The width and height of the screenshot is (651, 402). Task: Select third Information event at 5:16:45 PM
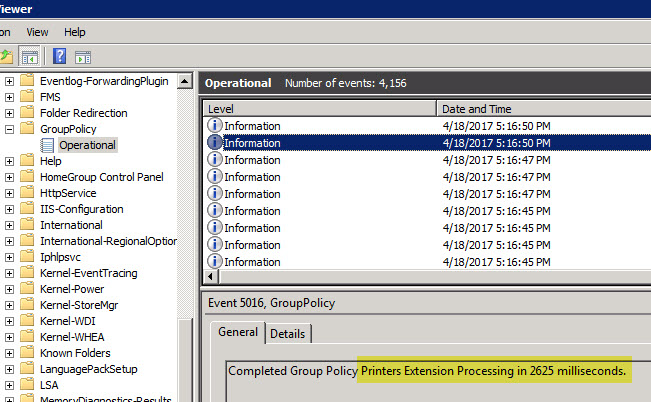click(427, 245)
